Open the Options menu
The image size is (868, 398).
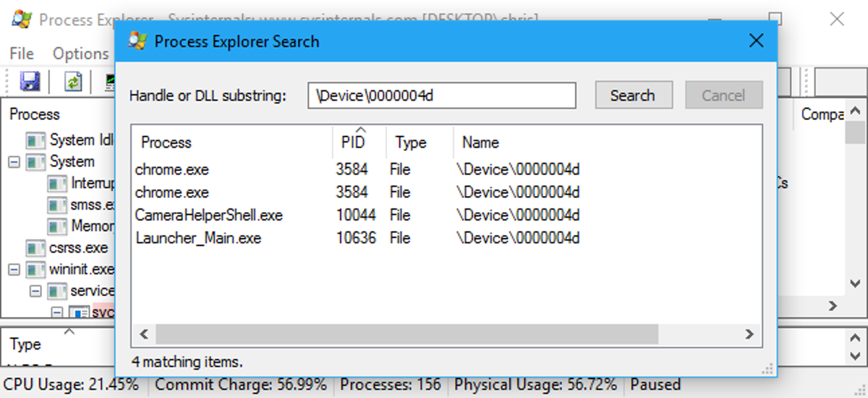tap(80, 54)
